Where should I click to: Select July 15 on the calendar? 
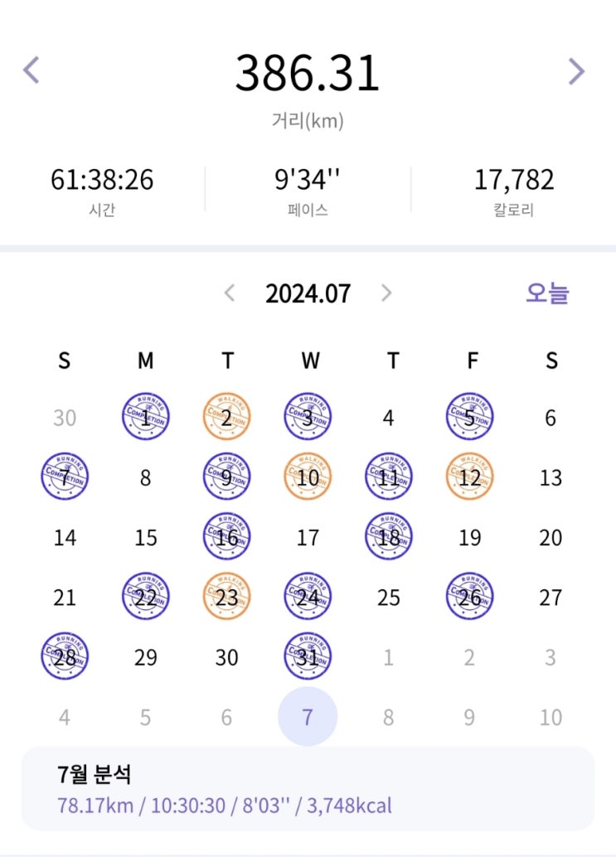tap(146, 537)
